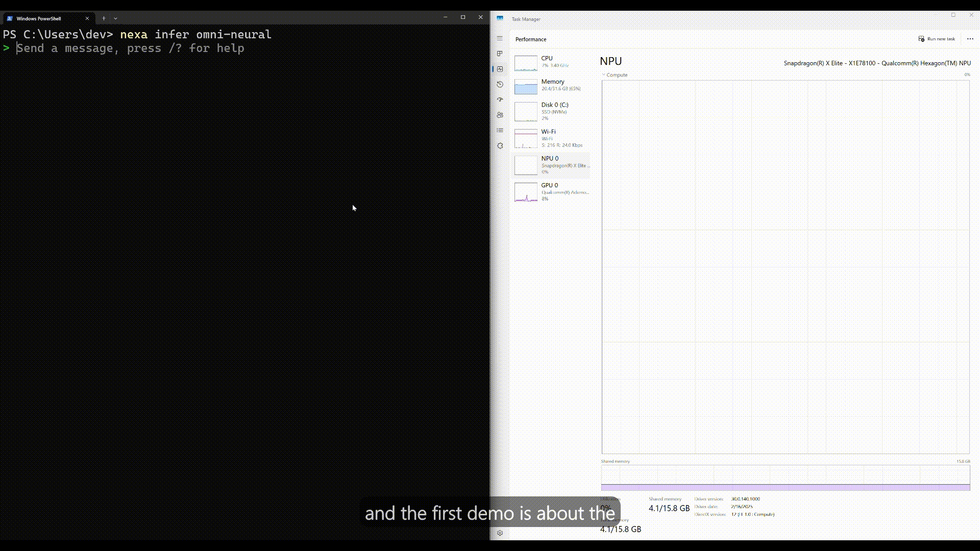980x551 pixels.
Task: Open Task Manager settings gear
Action: click(500, 533)
